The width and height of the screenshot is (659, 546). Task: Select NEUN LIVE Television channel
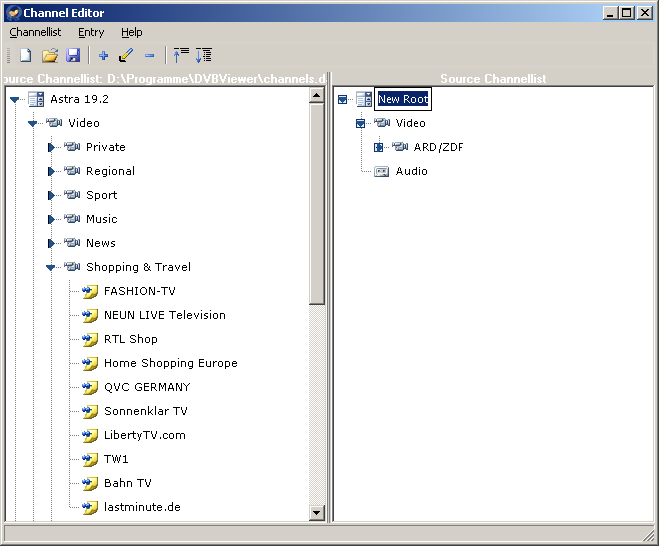165,315
